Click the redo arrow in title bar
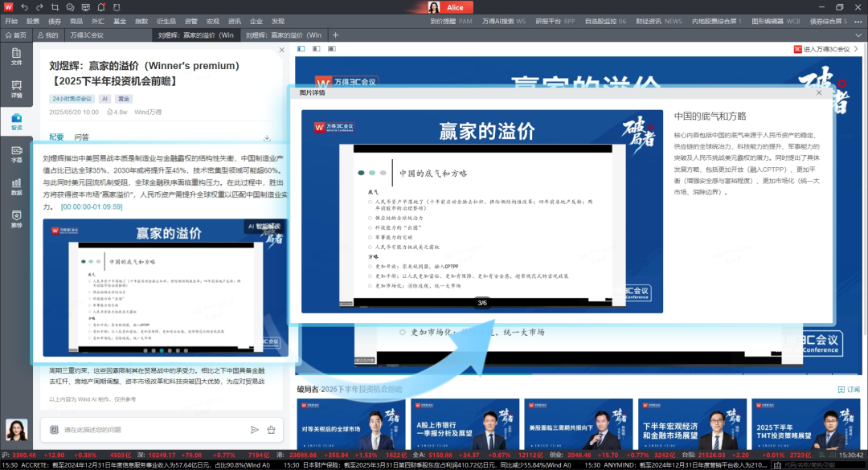 39,7
